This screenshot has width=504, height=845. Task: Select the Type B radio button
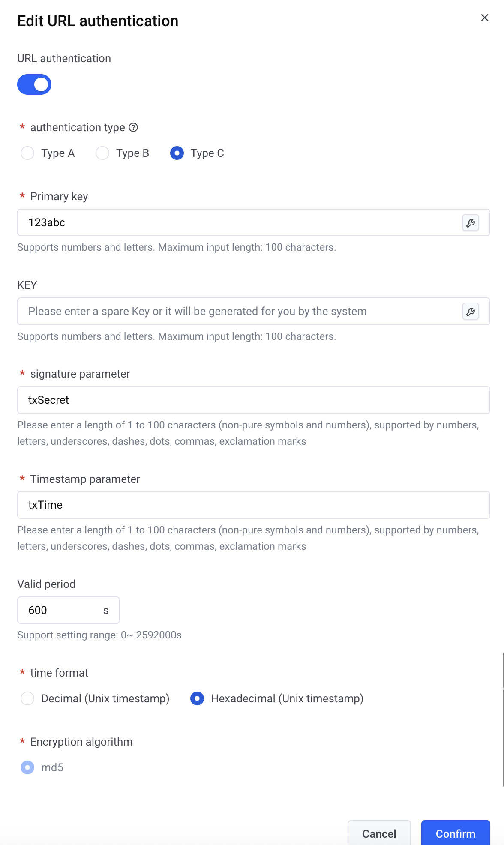pyautogui.click(x=102, y=153)
